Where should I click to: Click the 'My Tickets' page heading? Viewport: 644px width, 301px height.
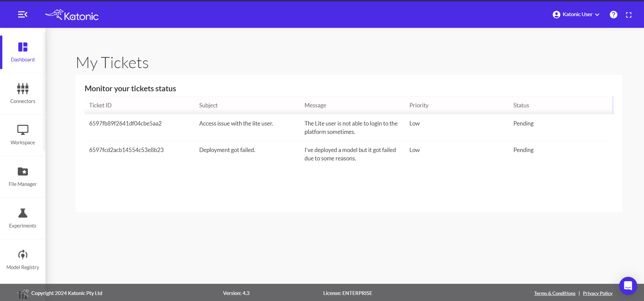(112, 63)
